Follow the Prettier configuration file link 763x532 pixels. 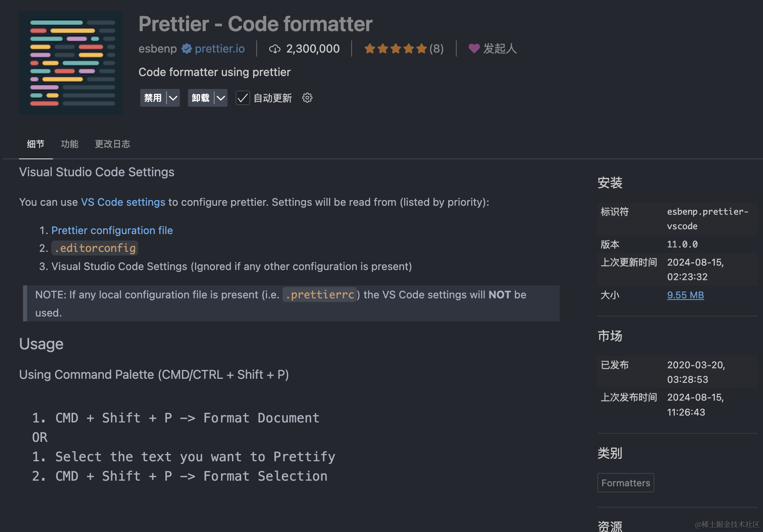point(112,230)
